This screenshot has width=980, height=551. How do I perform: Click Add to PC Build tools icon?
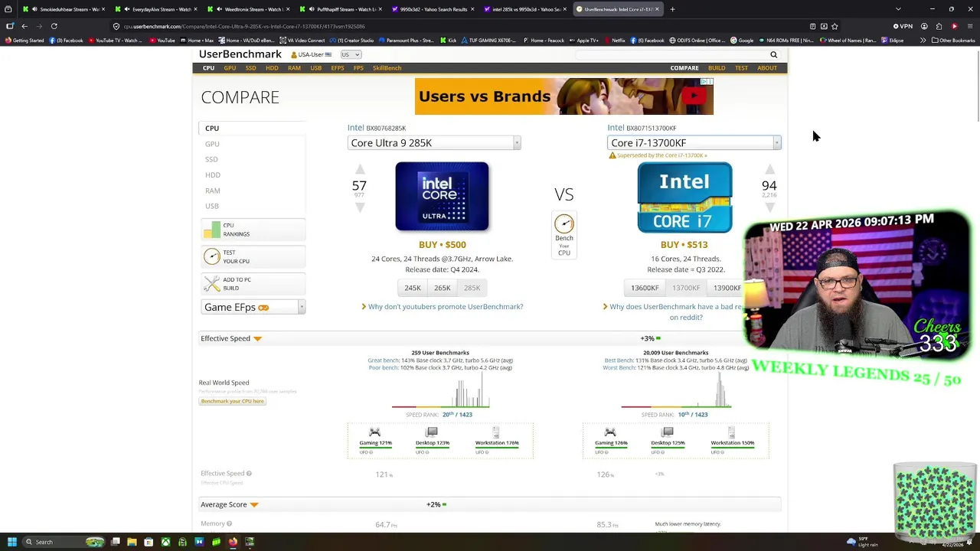(212, 283)
